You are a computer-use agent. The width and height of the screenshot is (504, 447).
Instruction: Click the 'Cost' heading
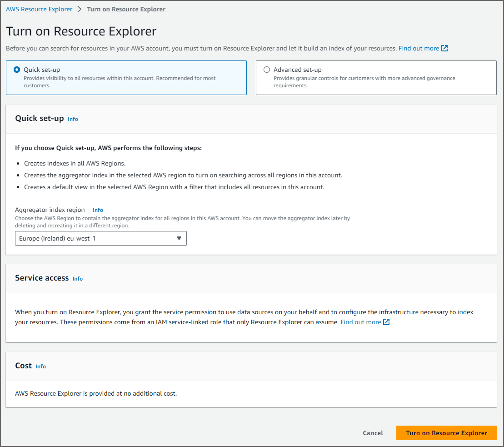pyautogui.click(x=24, y=366)
